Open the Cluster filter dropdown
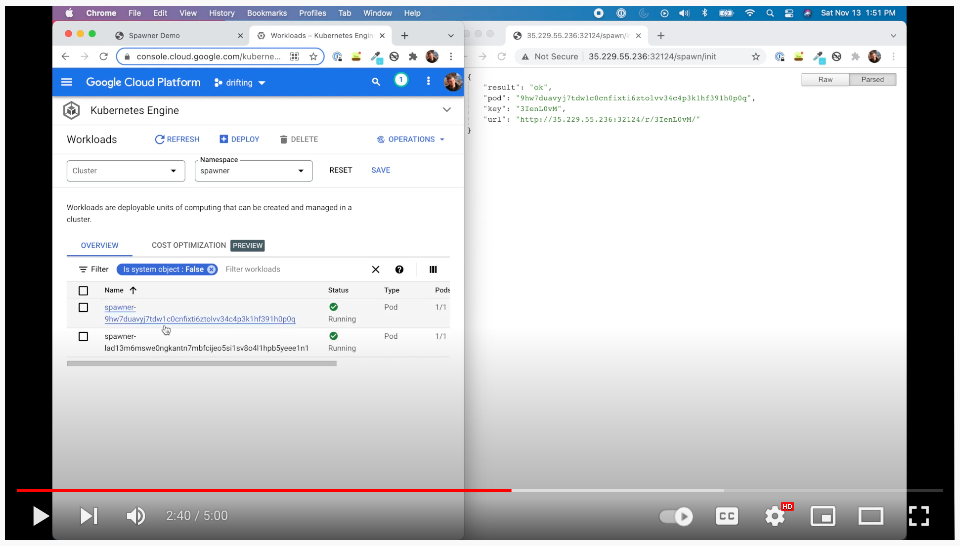The width and height of the screenshot is (960, 546). click(126, 171)
